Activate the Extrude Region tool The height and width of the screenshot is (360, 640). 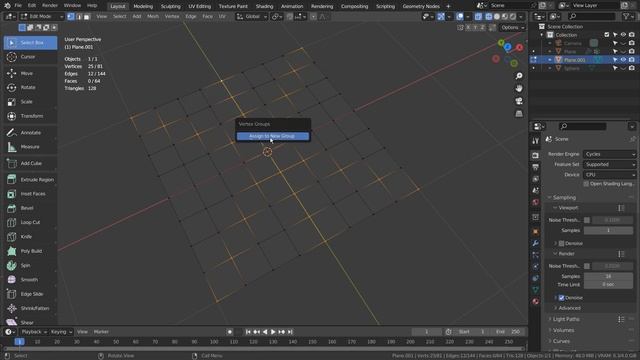click(31, 180)
